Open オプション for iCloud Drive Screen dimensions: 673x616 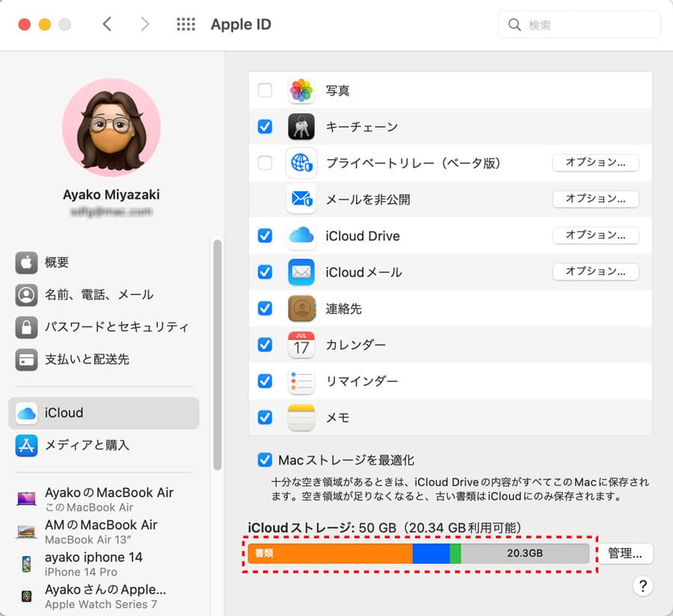click(596, 235)
